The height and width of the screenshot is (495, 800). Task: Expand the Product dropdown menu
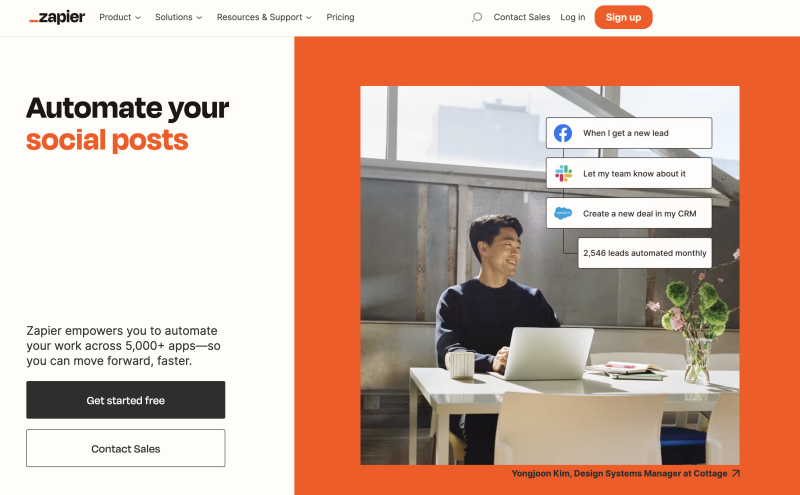click(x=120, y=17)
